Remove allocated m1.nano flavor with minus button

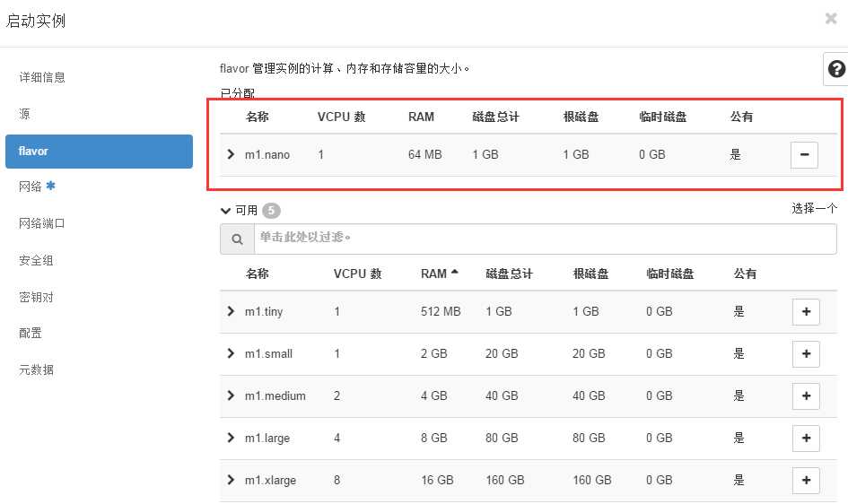804,155
